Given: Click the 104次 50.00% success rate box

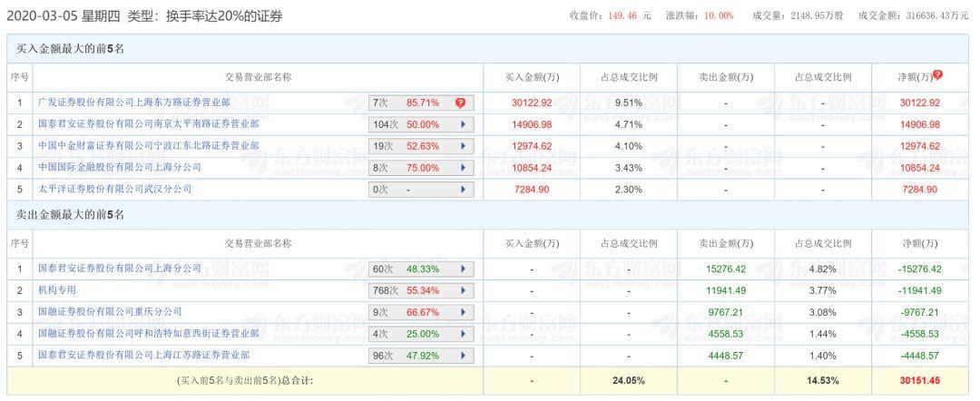Looking at the screenshot, I should [421, 124].
